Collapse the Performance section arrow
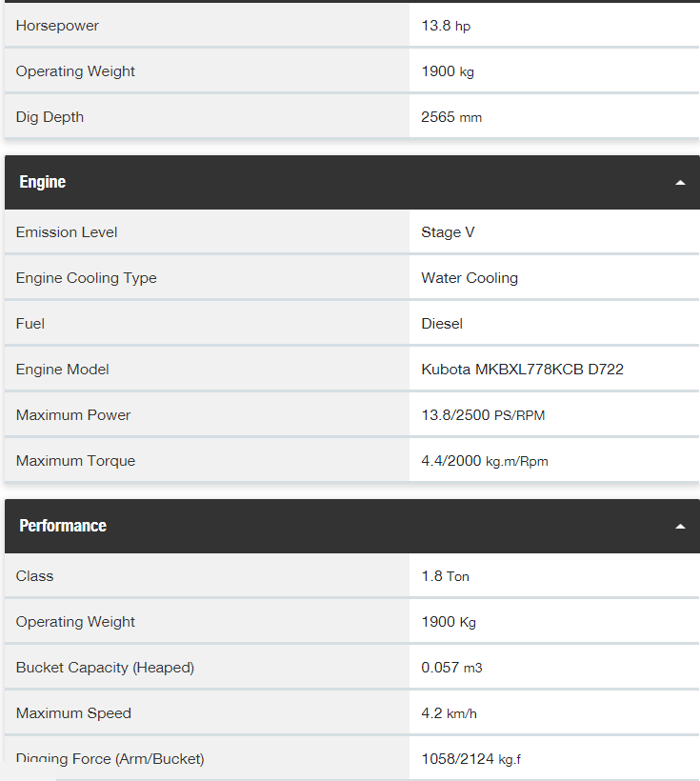Viewport: 700px width, 781px height. [680, 527]
